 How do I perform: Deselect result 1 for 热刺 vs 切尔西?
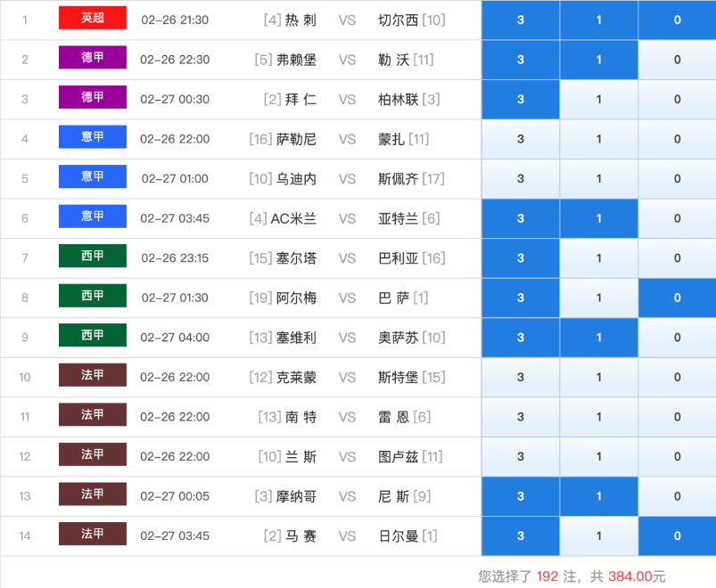coord(598,20)
